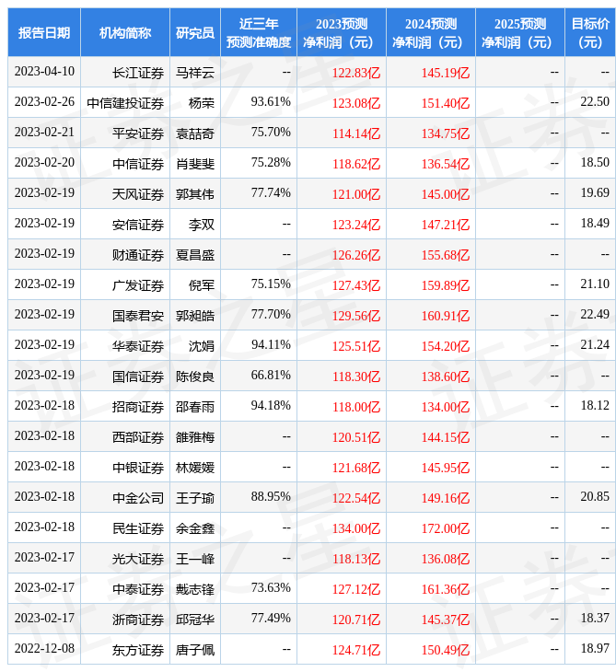Click the date 2023-02-26
Image resolution: width=616 pixels, height=672 pixels.
click(44, 101)
